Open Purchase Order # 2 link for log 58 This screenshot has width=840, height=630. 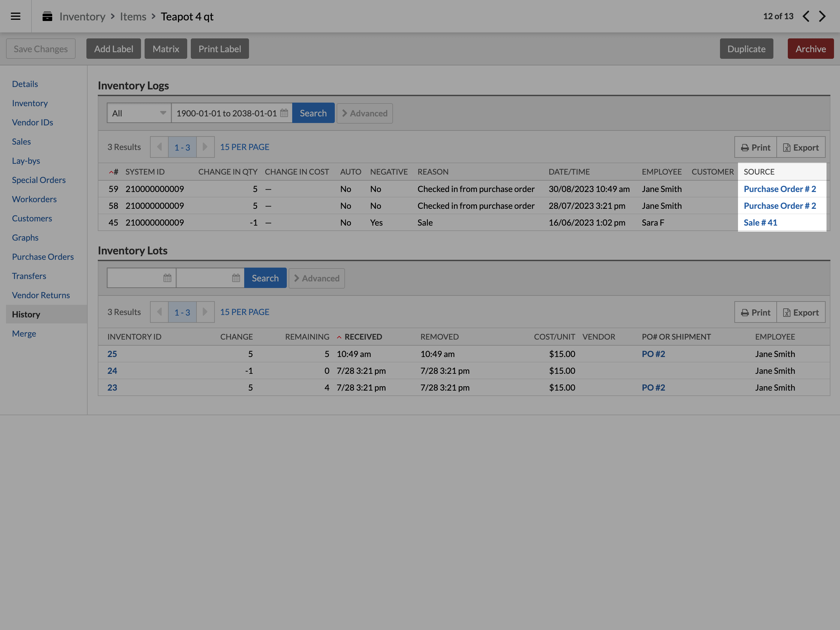(780, 206)
